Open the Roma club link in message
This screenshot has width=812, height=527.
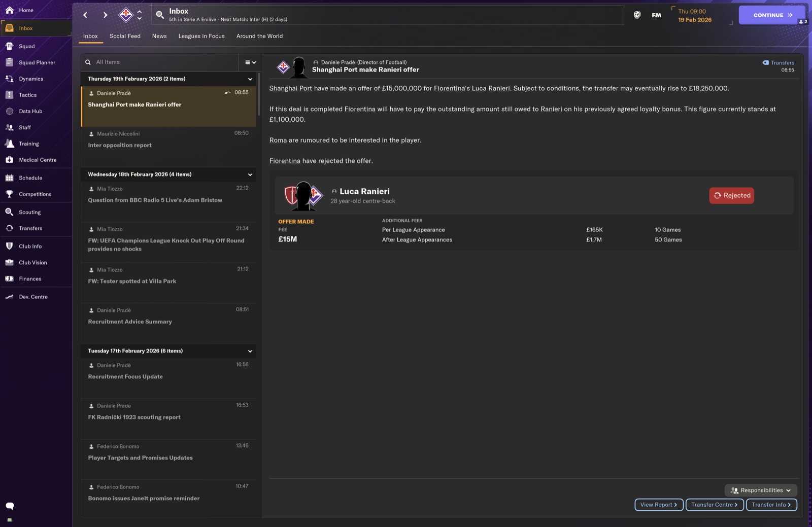pos(278,140)
